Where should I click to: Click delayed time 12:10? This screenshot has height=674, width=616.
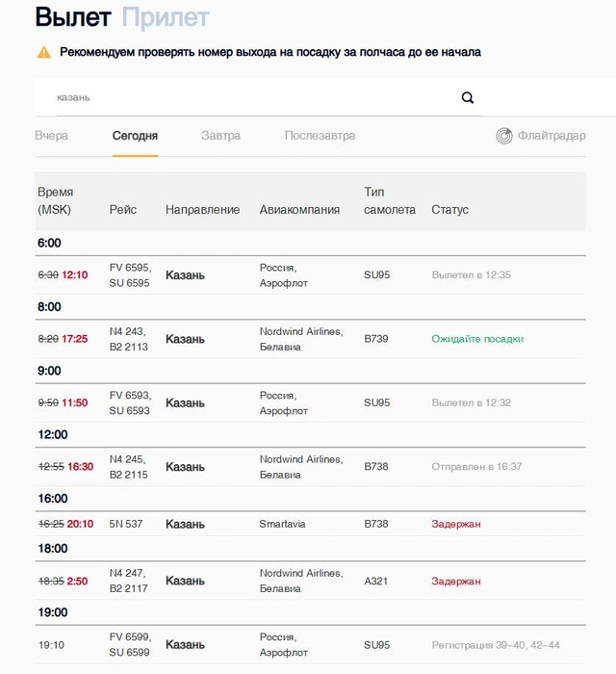click(x=75, y=275)
